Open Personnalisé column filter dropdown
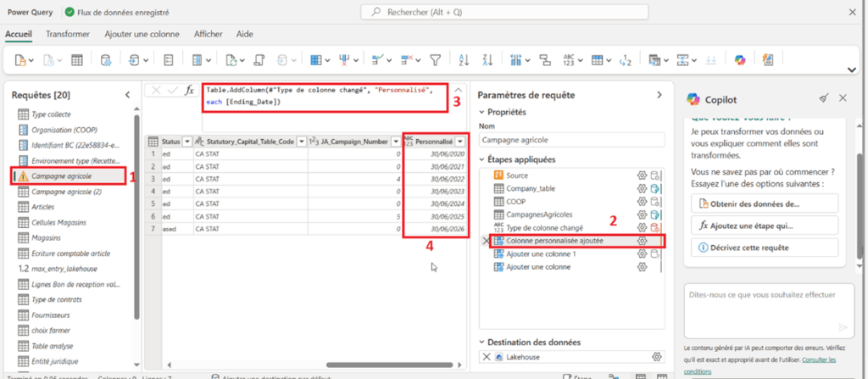Image resolution: width=868 pixels, height=379 pixels. (x=460, y=142)
